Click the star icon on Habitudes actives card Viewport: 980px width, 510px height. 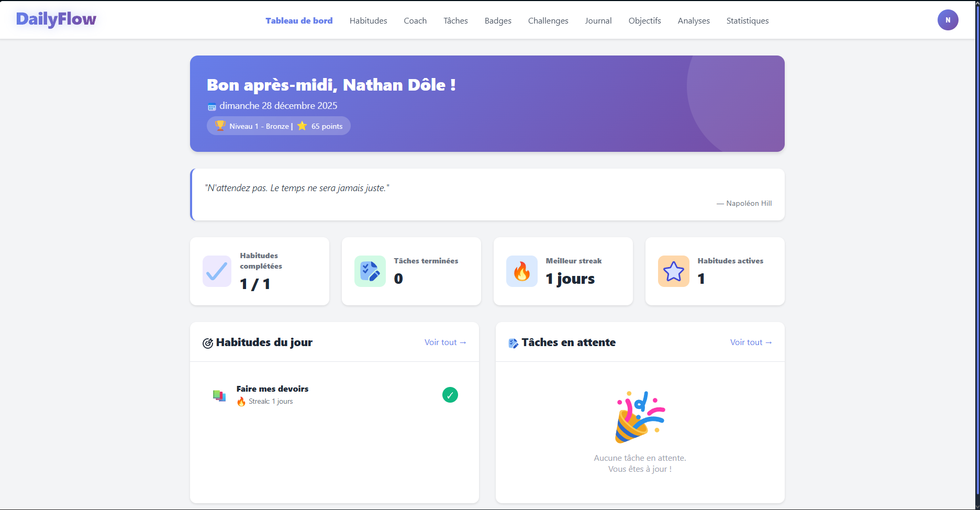pos(673,271)
